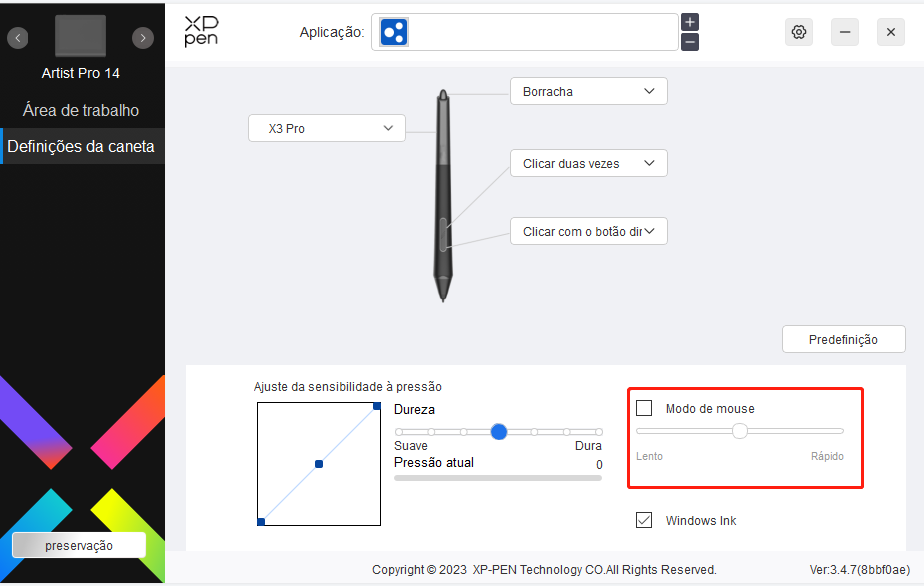The image size is (924, 586).
Task: Click the Dureza hardness slider knob
Action: 499,432
